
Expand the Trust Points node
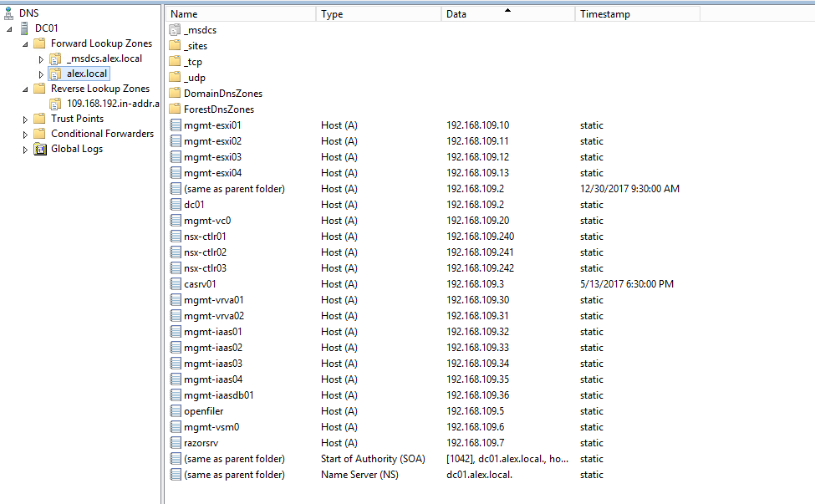coord(25,120)
